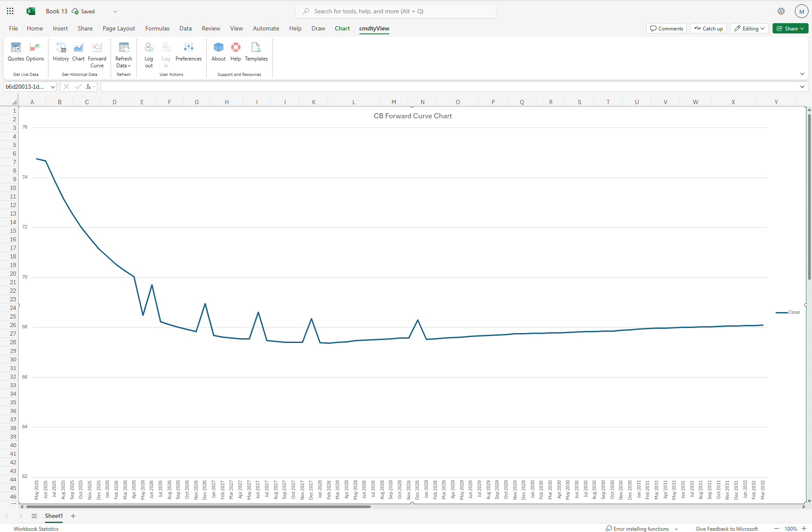Screen dimensions: 812x532
Task: Open the account profile avatar
Action: pos(801,11)
